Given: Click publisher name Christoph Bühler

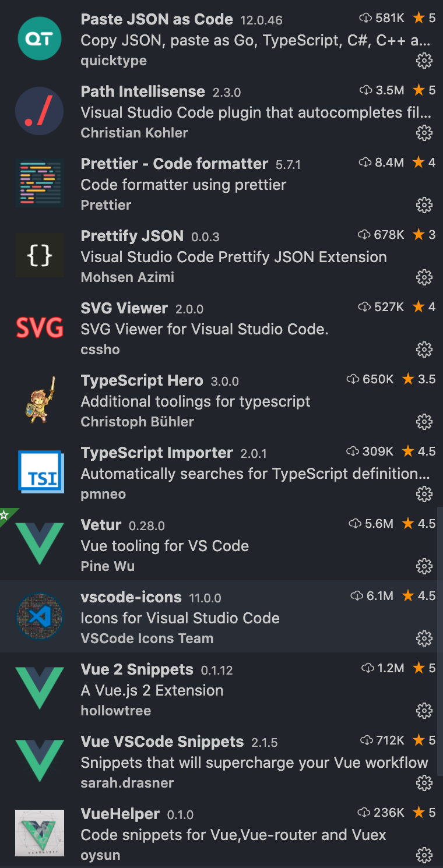Looking at the screenshot, I should [138, 422].
